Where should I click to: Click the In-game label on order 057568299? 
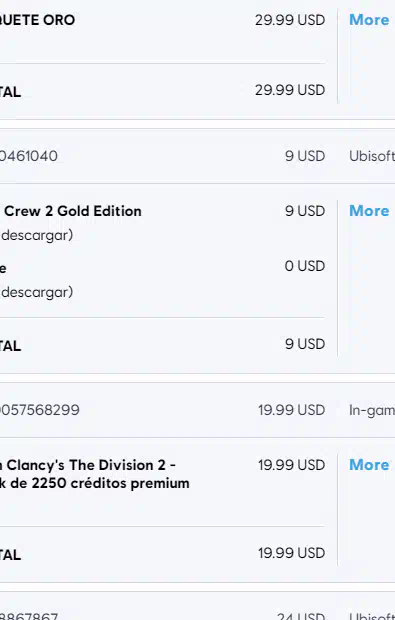pyautogui.click(x=372, y=410)
